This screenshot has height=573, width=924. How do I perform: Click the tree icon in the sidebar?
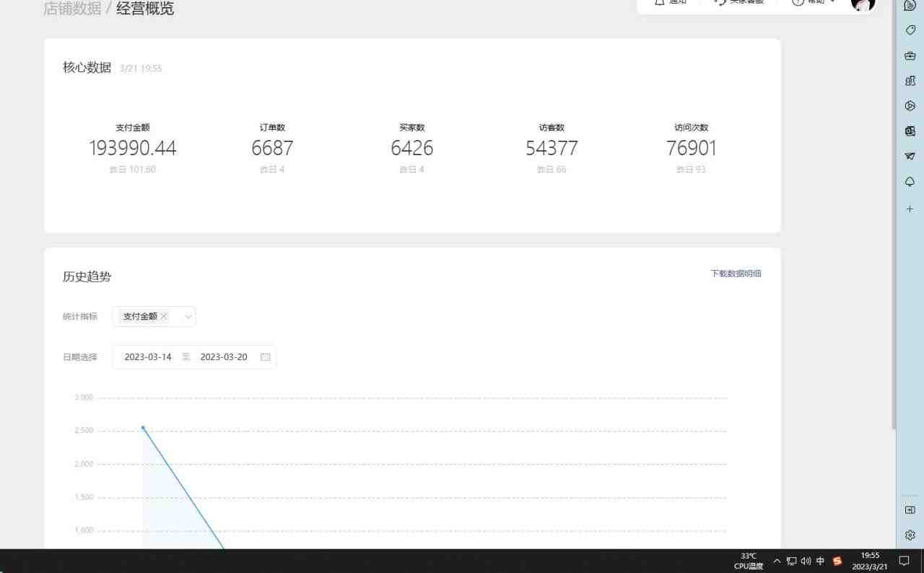point(910,182)
